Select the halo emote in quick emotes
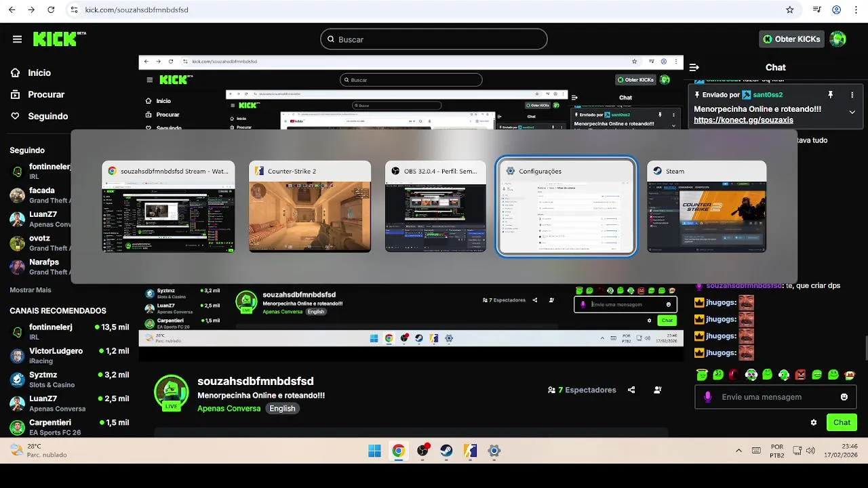 701,374
